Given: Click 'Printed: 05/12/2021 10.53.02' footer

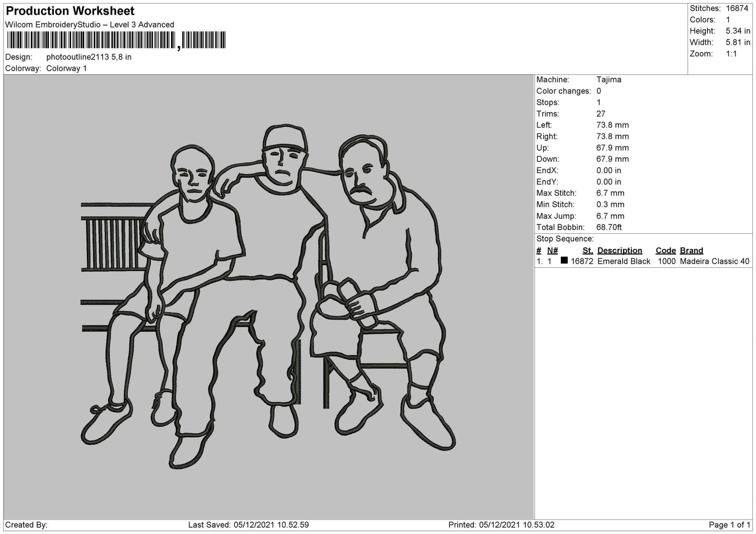Looking at the screenshot, I should (501, 525).
